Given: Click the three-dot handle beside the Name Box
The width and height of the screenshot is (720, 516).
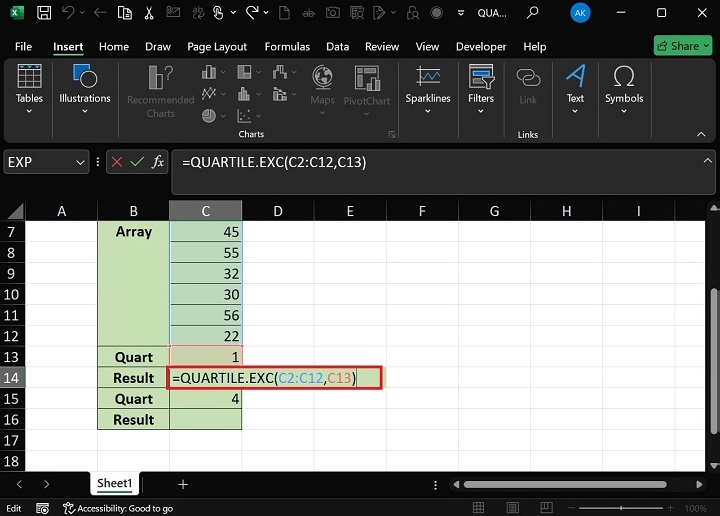Looking at the screenshot, I should (98, 162).
